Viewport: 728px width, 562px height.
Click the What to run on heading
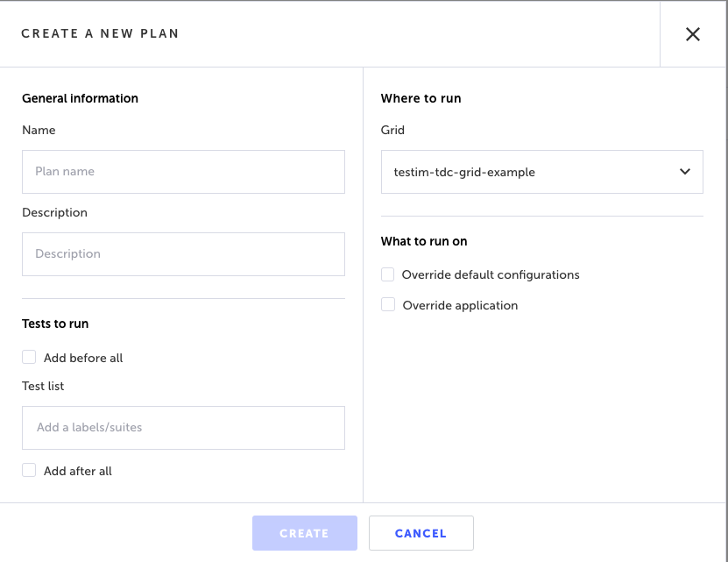click(x=424, y=241)
